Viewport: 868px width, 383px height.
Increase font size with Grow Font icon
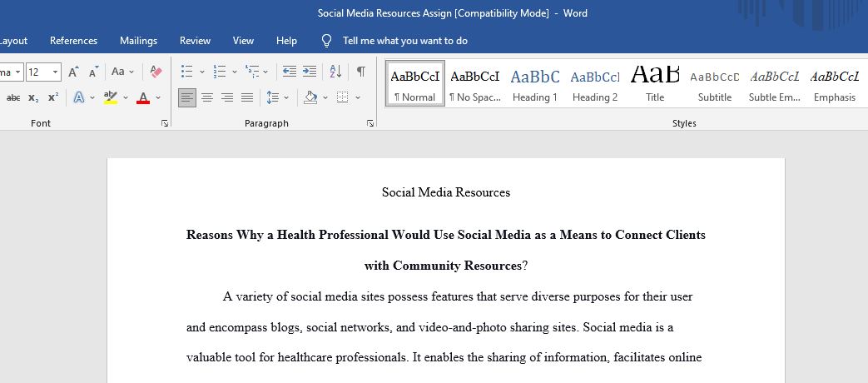pos(73,72)
